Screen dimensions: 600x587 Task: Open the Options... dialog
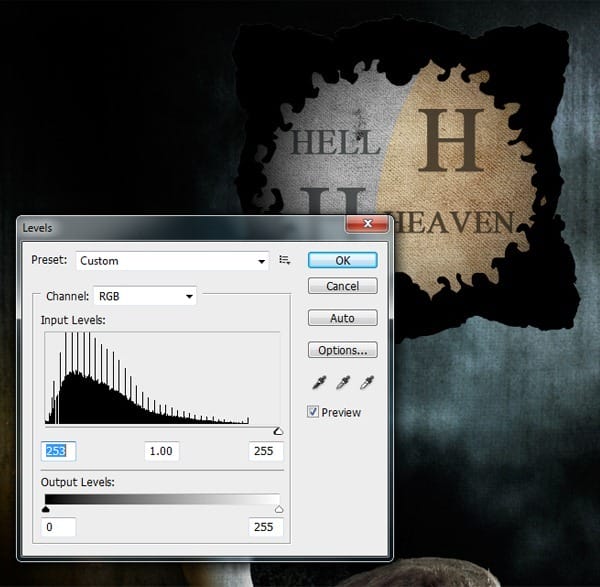342,350
